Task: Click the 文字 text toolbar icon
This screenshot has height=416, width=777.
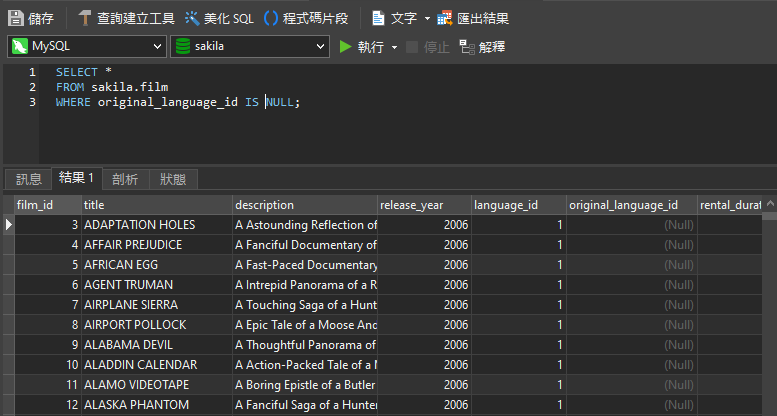Action: click(x=380, y=18)
